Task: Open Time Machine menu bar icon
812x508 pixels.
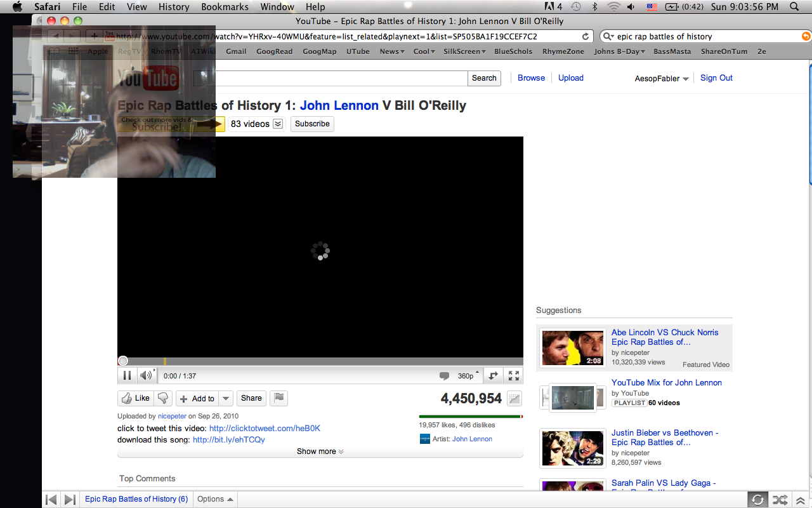Action: click(x=575, y=7)
